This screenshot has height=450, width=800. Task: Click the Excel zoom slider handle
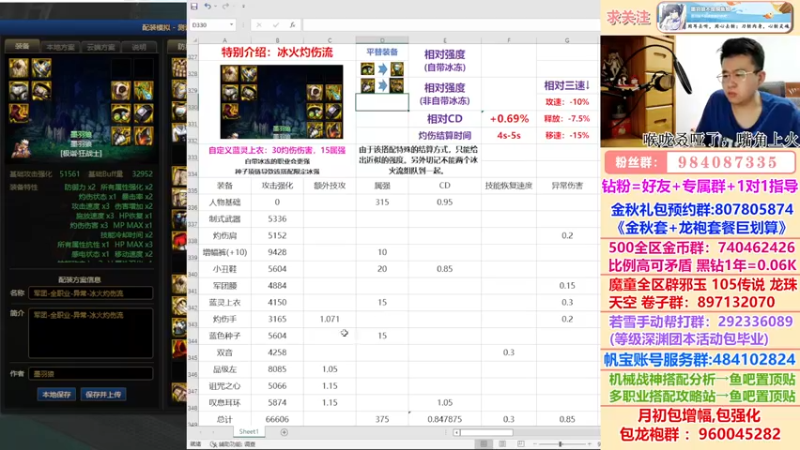pyautogui.click(x=560, y=444)
